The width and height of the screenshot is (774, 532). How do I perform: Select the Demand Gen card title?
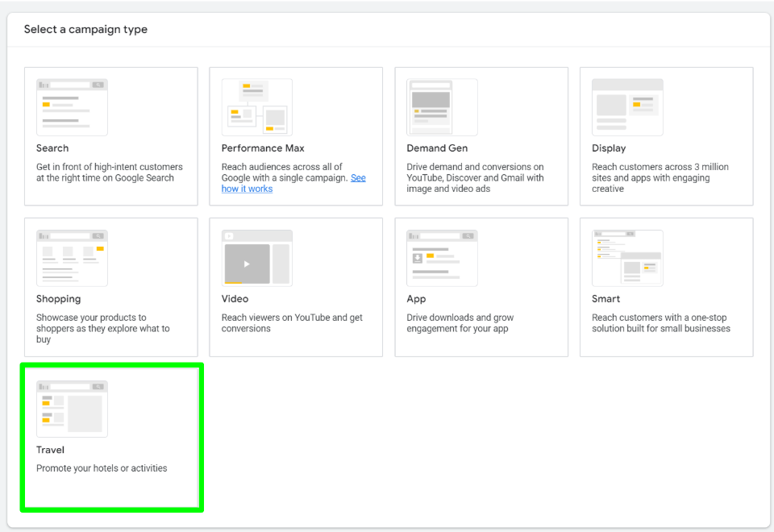(437, 148)
